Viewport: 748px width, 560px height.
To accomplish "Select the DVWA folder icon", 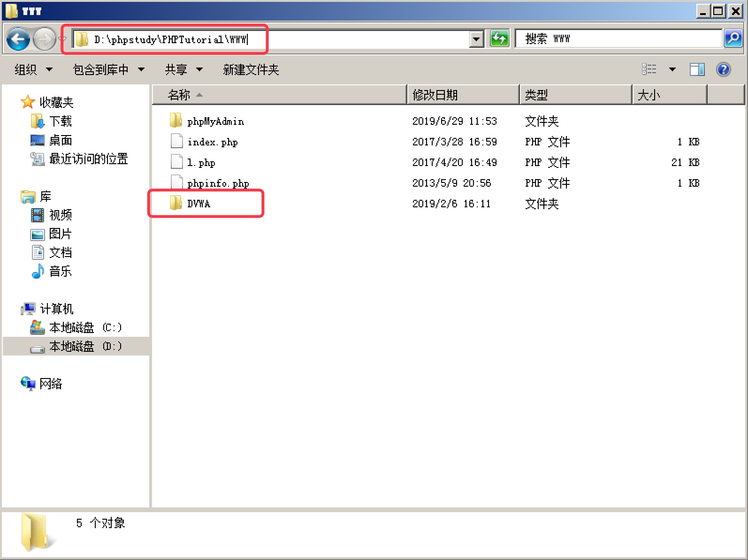I will point(176,203).
